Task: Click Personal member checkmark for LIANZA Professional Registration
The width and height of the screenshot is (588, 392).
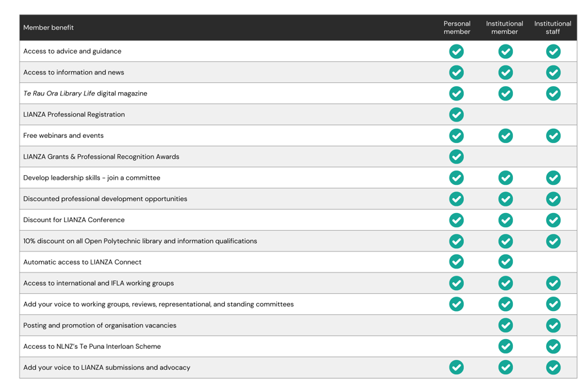Action: click(457, 114)
